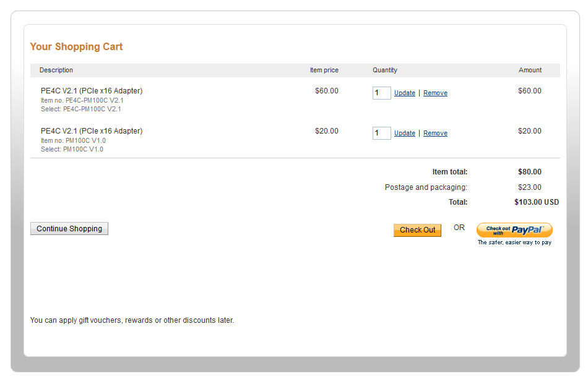Focus the quantity field of the $20.00 item
The height and width of the screenshot is (376, 588).
382,133
